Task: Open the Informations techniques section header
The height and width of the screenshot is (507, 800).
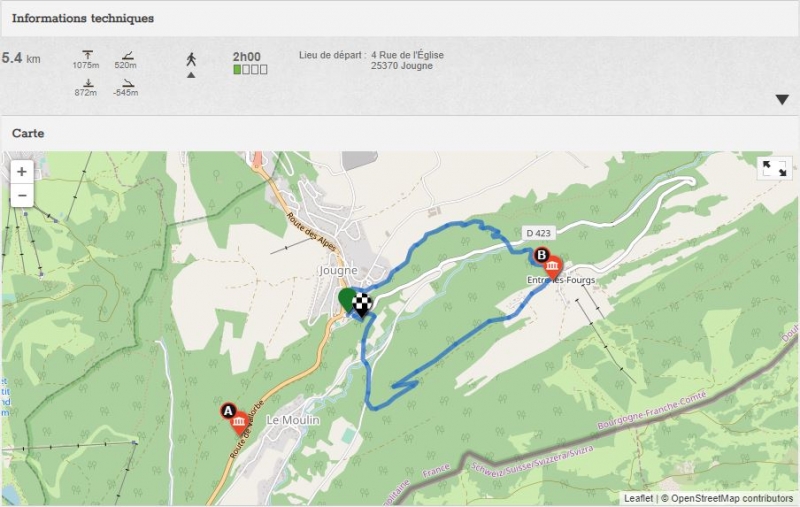Action: [x=83, y=18]
